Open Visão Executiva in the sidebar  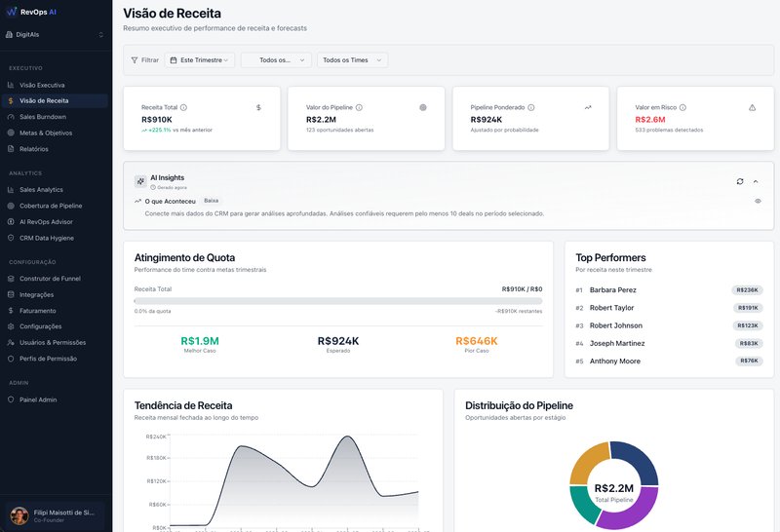[56, 85]
